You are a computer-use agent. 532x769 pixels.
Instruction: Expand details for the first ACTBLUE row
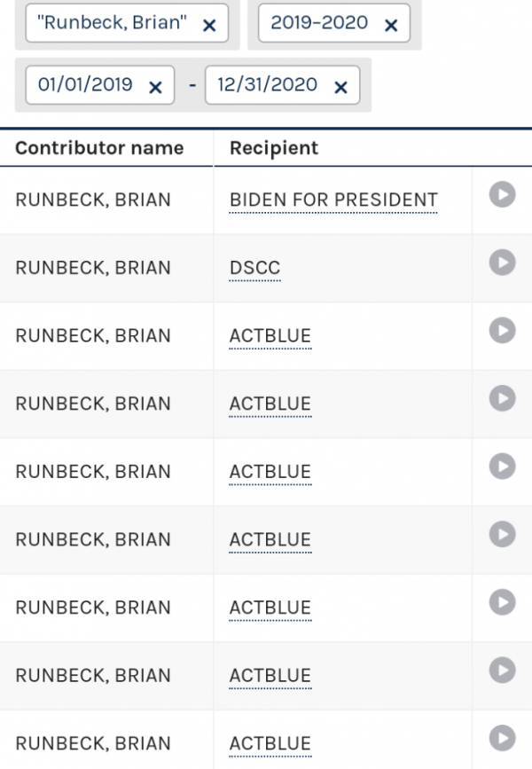(x=503, y=331)
